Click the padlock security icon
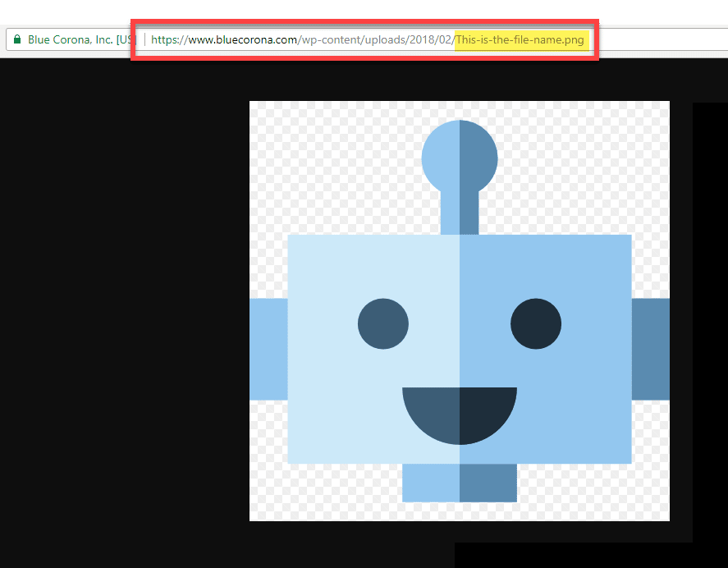Image resolution: width=728 pixels, height=568 pixels. [x=16, y=39]
